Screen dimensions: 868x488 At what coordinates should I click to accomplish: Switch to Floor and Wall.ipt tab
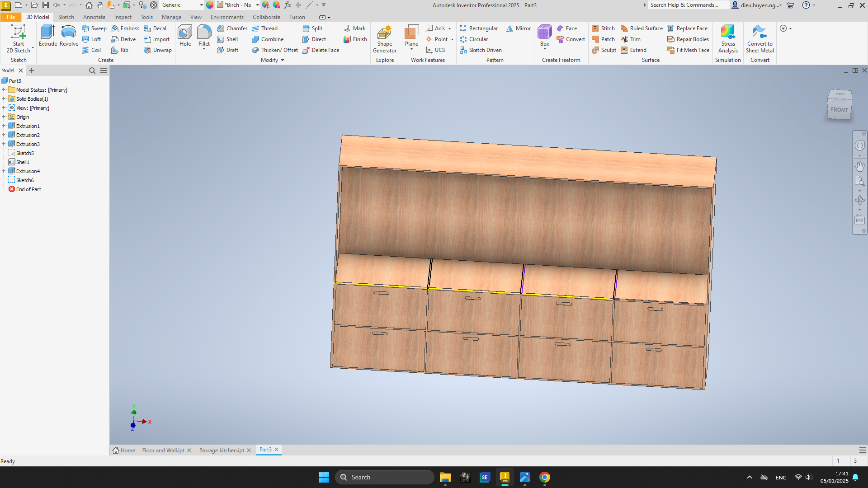coord(163,450)
